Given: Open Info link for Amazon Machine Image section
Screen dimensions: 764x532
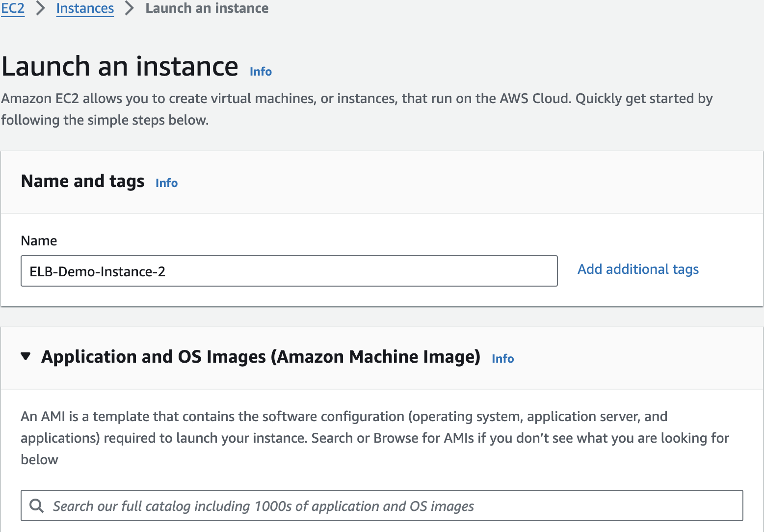Looking at the screenshot, I should [x=502, y=359].
